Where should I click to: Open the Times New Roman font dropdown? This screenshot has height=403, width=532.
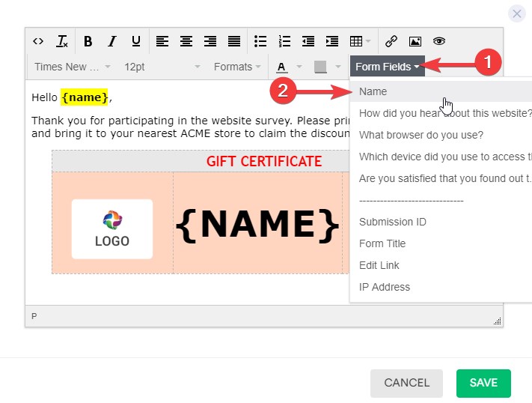click(73, 67)
